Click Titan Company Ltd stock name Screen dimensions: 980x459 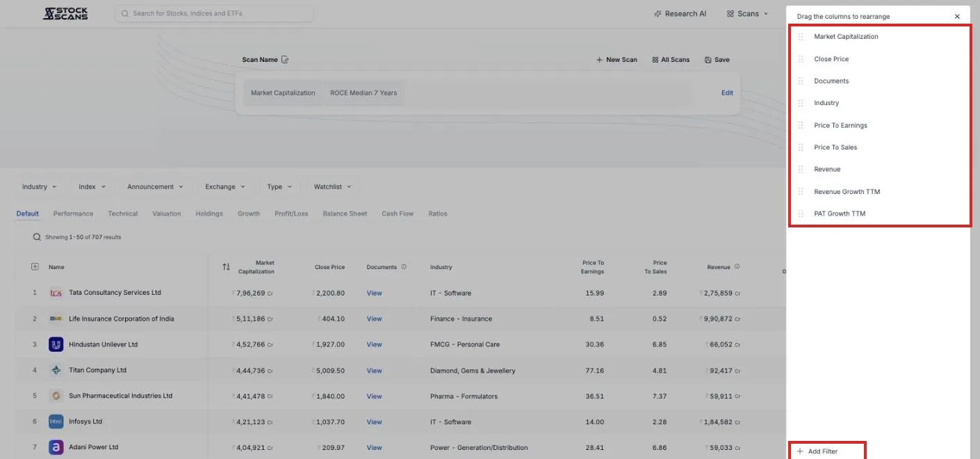pos(97,370)
